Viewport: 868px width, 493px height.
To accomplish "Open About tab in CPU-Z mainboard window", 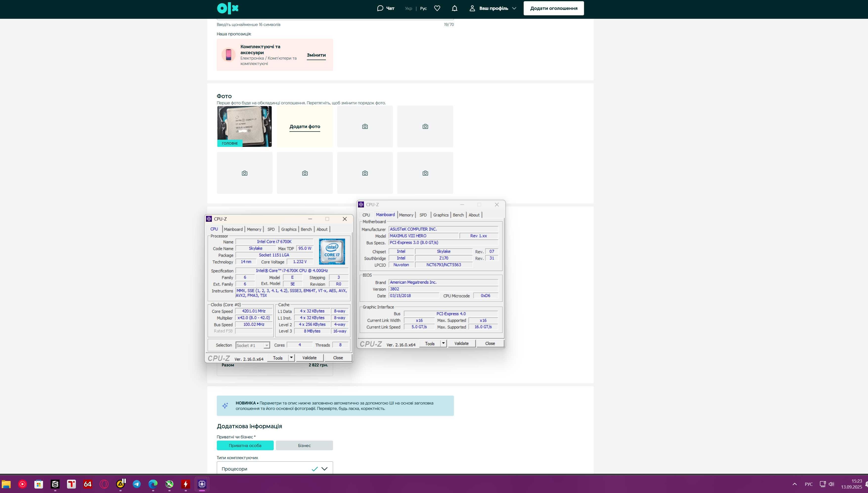I will [x=474, y=215].
